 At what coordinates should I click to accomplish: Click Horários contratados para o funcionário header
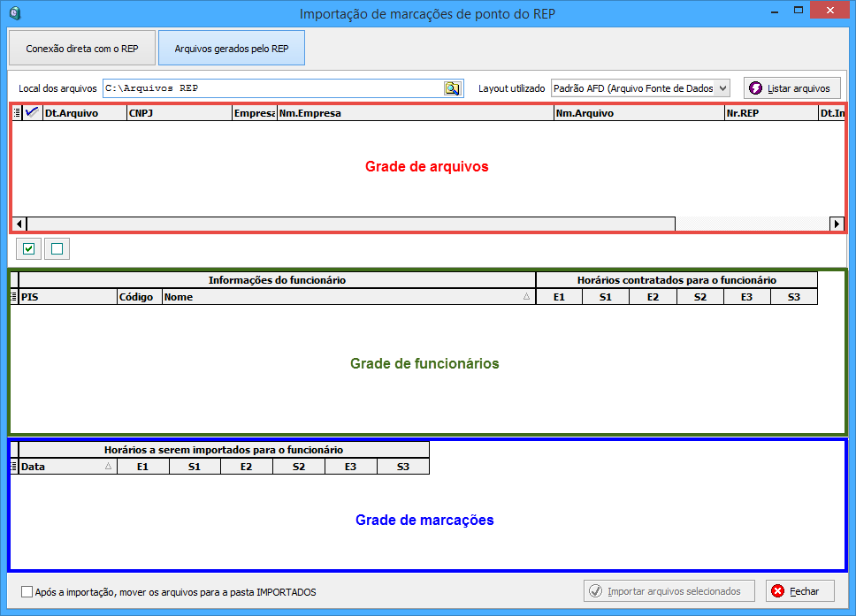677,280
